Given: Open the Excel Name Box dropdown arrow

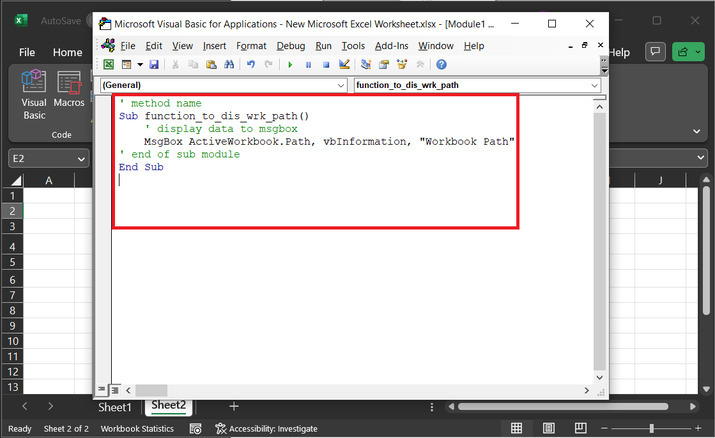Looking at the screenshot, I should (x=80, y=158).
